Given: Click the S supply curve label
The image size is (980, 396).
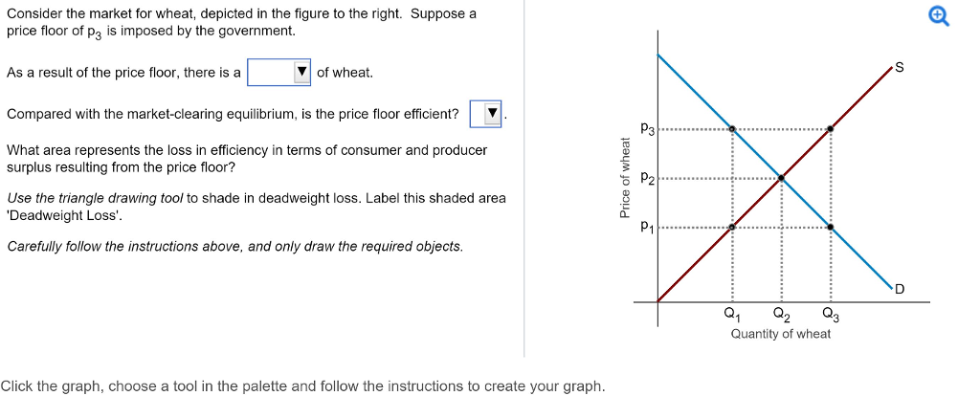Looking at the screenshot, I should click(x=900, y=68).
